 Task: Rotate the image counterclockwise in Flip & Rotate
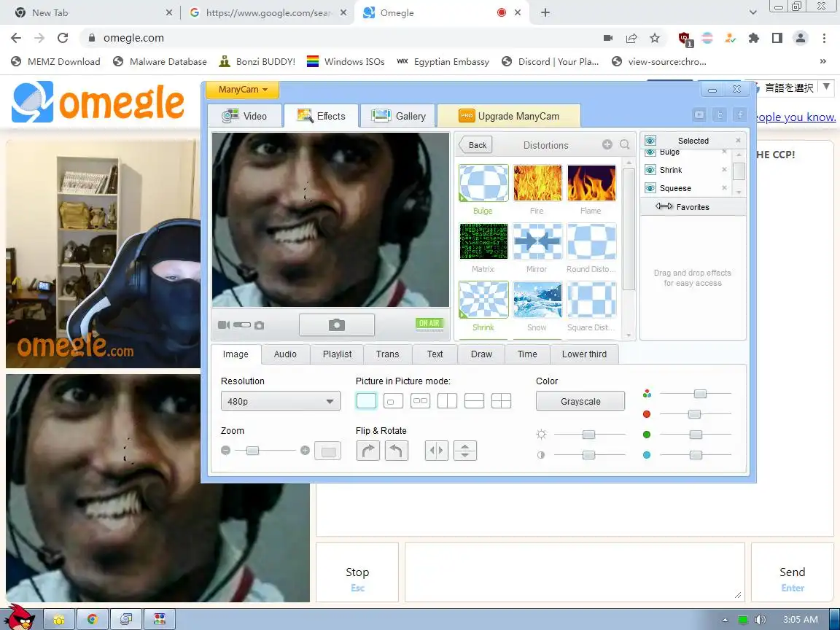pyautogui.click(x=397, y=451)
